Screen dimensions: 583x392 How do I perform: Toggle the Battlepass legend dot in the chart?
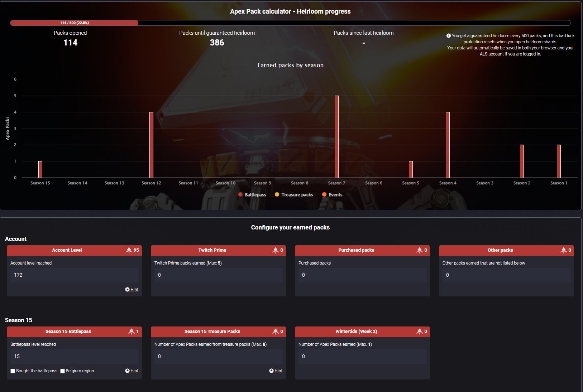pyautogui.click(x=240, y=194)
